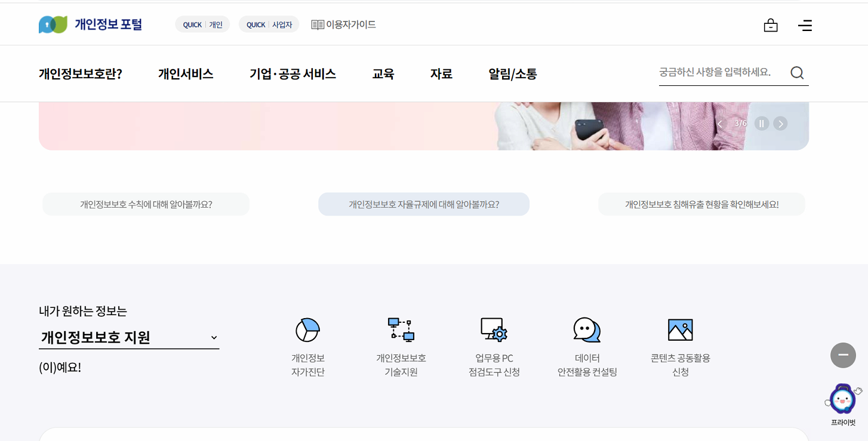868x441 pixels.
Task: Open the 개인정보보호란? menu
Action: tap(81, 74)
